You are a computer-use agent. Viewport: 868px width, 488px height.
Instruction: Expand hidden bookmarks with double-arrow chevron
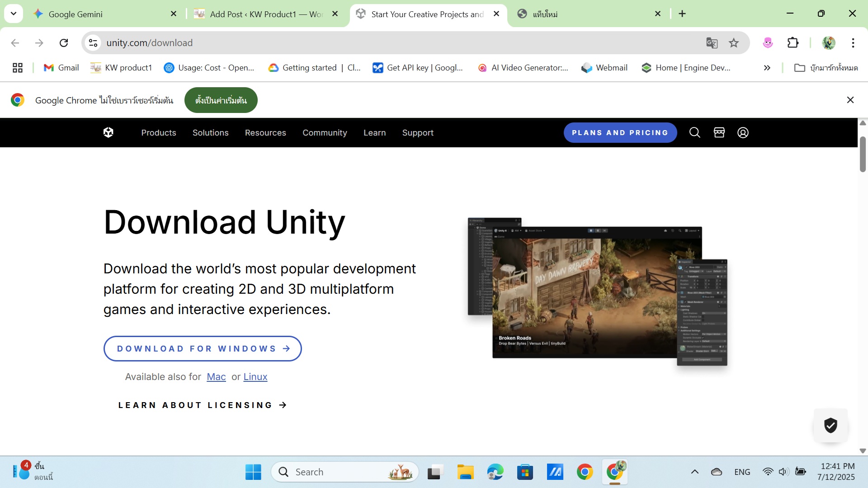(767, 67)
